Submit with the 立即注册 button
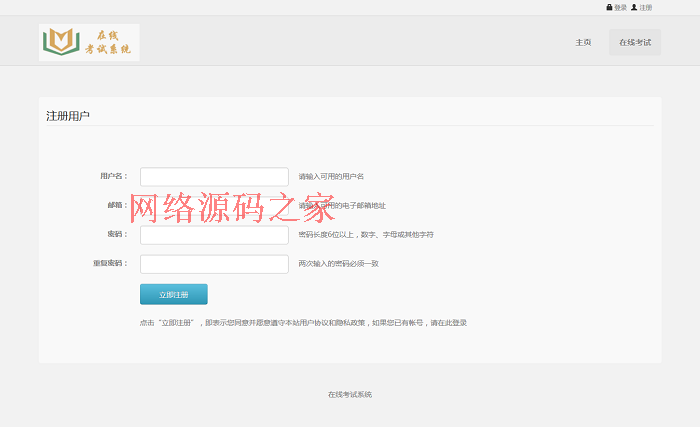Image resolution: width=700 pixels, height=427 pixels. (x=174, y=294)
